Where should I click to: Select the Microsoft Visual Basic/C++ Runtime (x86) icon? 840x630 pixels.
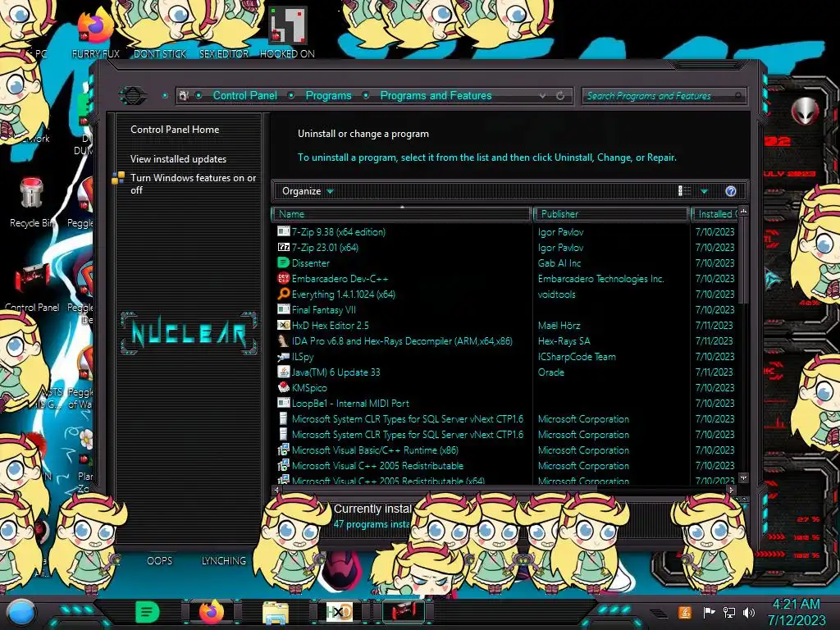[283, 450]
